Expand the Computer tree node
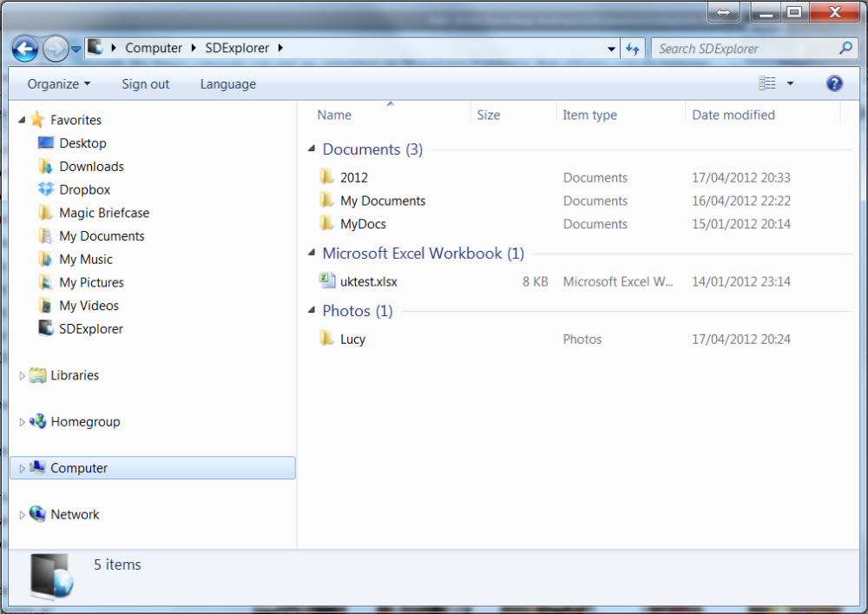Screen dimensions: 868x614 [23, 469]
